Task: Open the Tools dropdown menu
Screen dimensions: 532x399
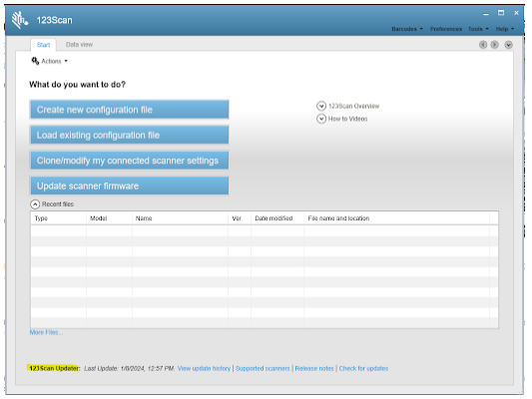Action: tap(478, 29)
